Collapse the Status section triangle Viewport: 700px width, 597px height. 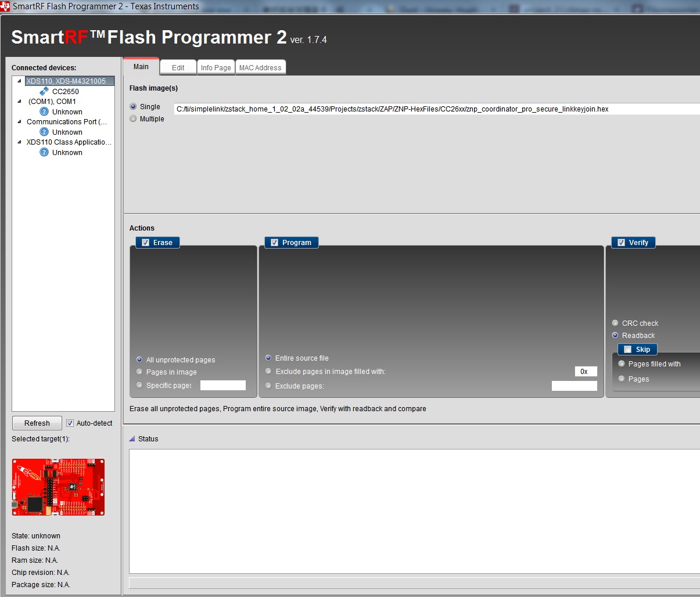(132, 439)
